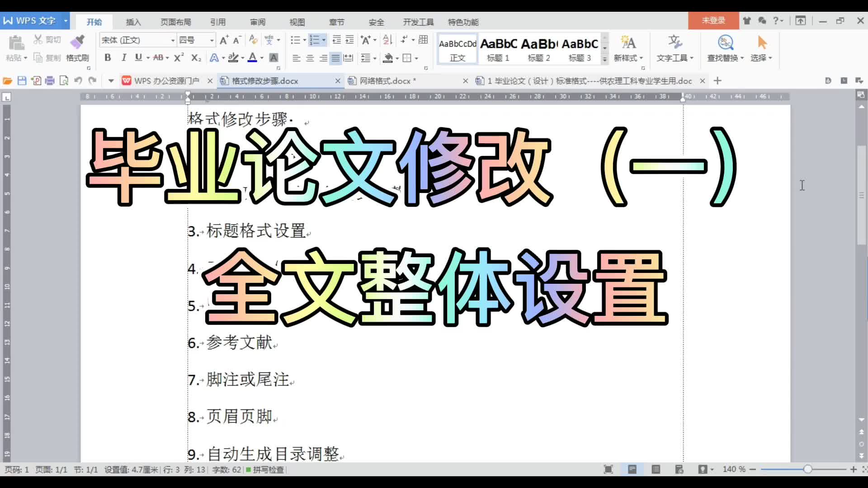Click the increase indent icon
Image resolution: width=868 pixels, height=488 pixels.
coord(349,40)
